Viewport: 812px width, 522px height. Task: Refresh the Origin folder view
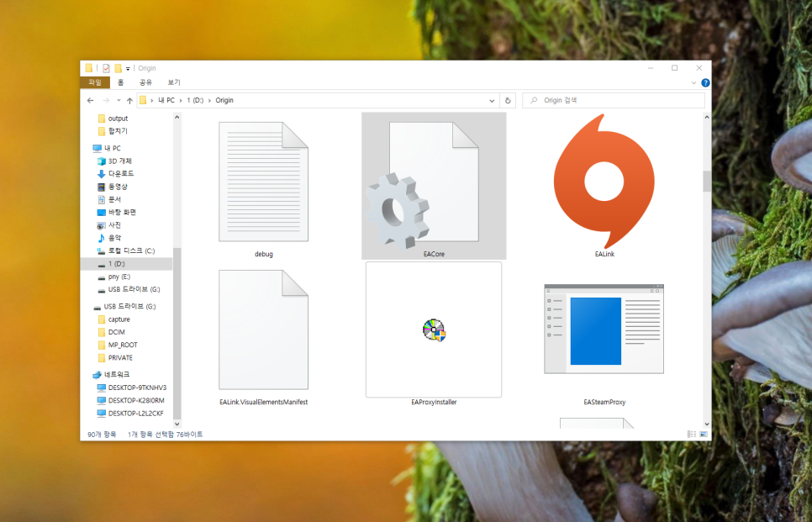click(508, 101)
